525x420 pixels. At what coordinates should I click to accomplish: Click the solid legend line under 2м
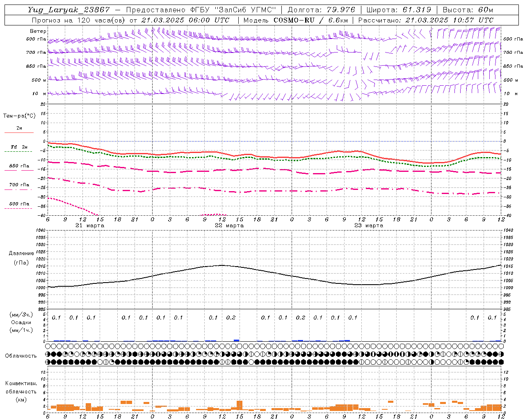pyautogui.click(x=18, y=133)
